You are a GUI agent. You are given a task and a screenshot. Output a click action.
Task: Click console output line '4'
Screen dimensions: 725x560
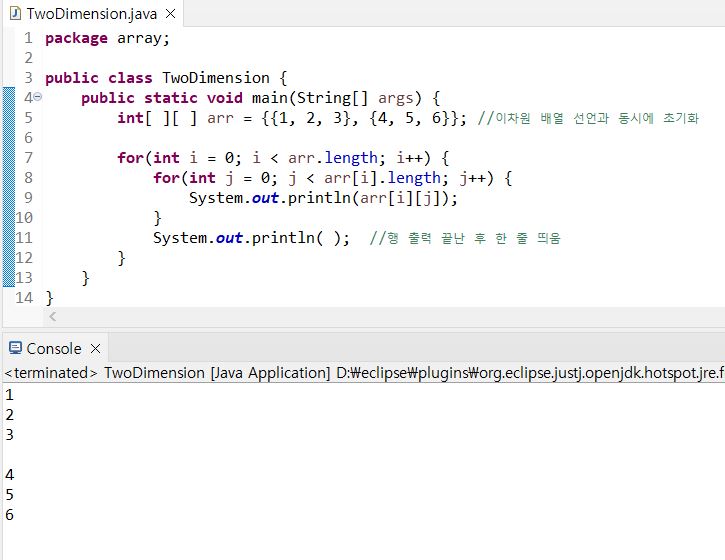click(10, 475)
